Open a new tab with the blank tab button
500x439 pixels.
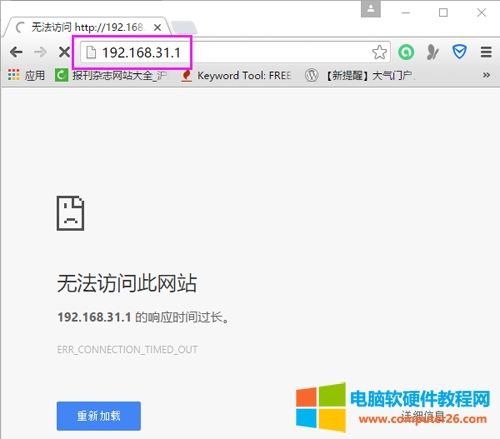point(184,28)
